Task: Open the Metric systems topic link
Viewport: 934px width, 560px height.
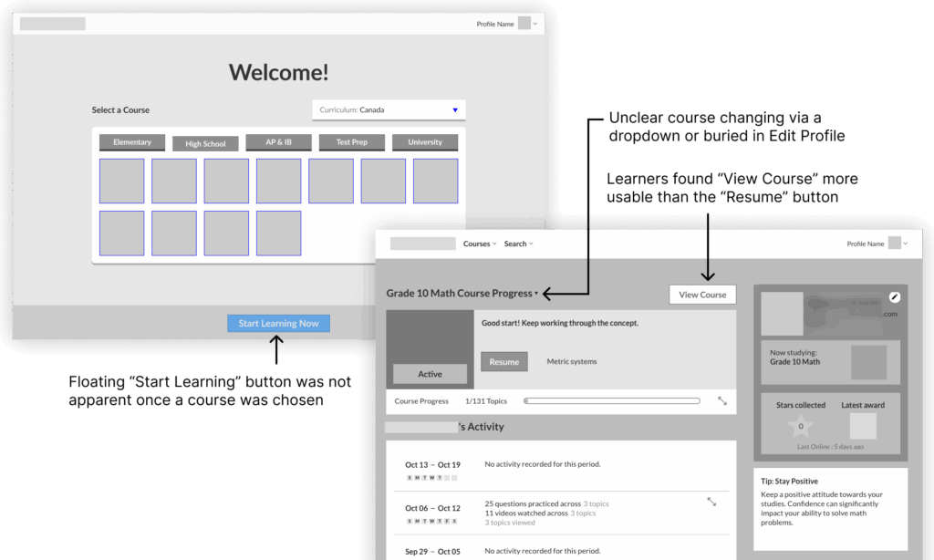Action: 571,362
